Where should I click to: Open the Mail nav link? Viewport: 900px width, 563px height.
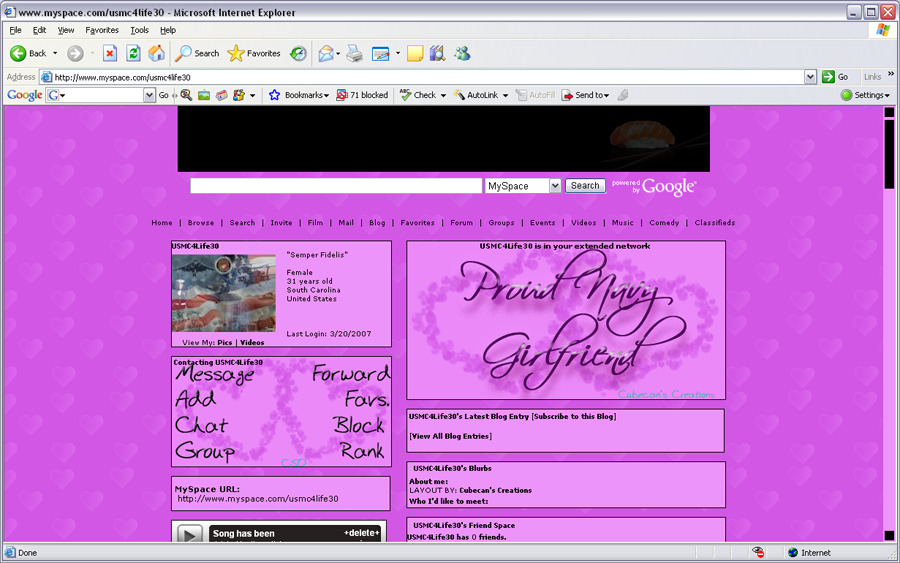(346, 223)
